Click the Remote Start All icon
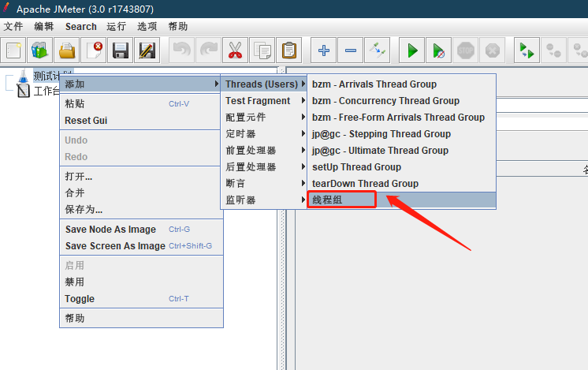This screenshot has width=588, height=370. click(x=527, y=50)
